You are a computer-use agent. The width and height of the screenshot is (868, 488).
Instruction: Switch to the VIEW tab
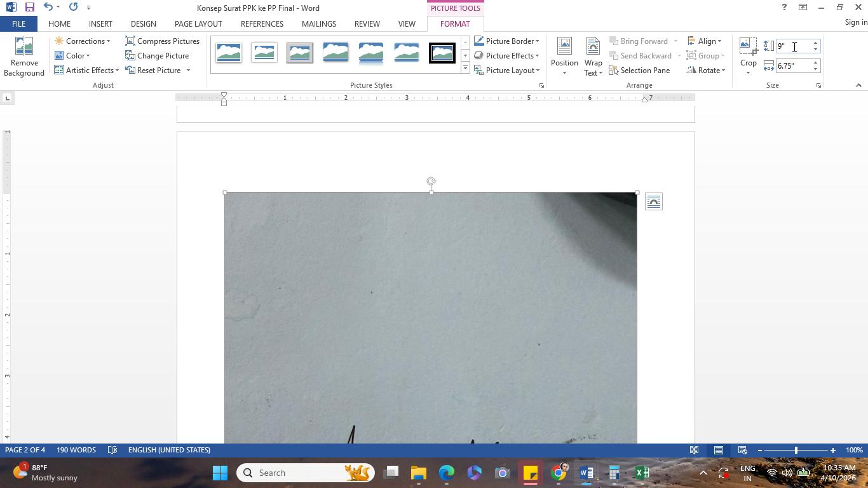407,24
